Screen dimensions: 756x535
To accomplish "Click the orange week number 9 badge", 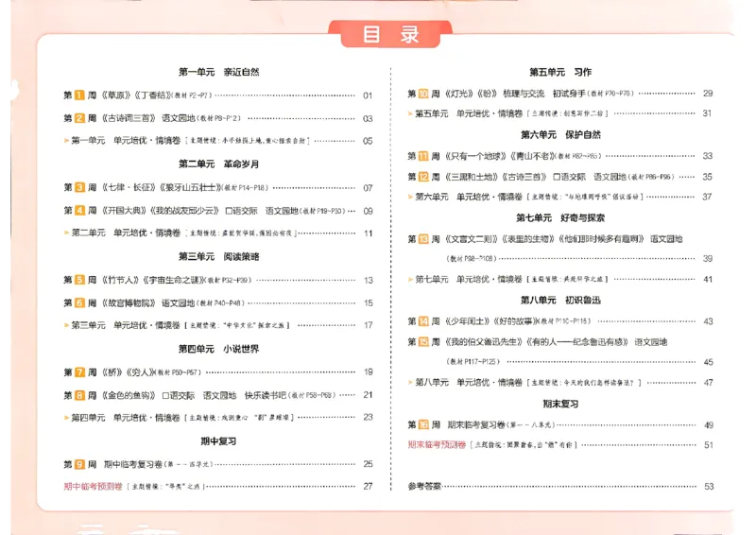I will point(79,464).
